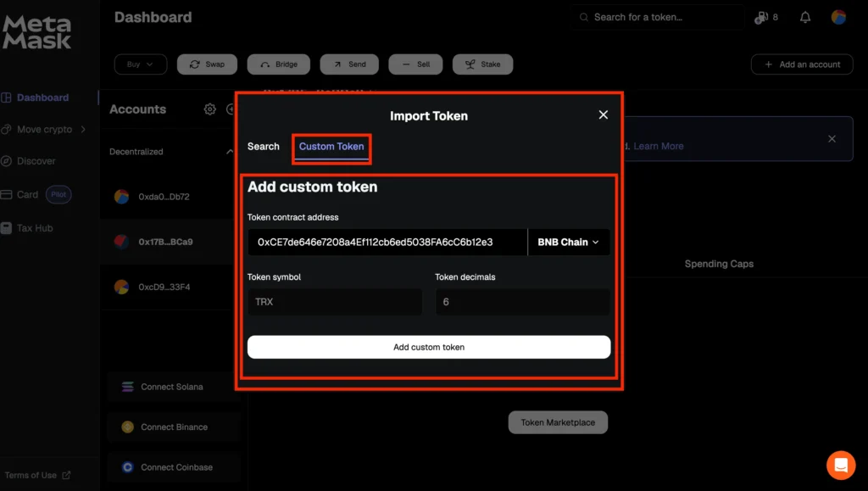Focus the Search for a token field
Screen dimensions: 868x491
click(659, 17)
